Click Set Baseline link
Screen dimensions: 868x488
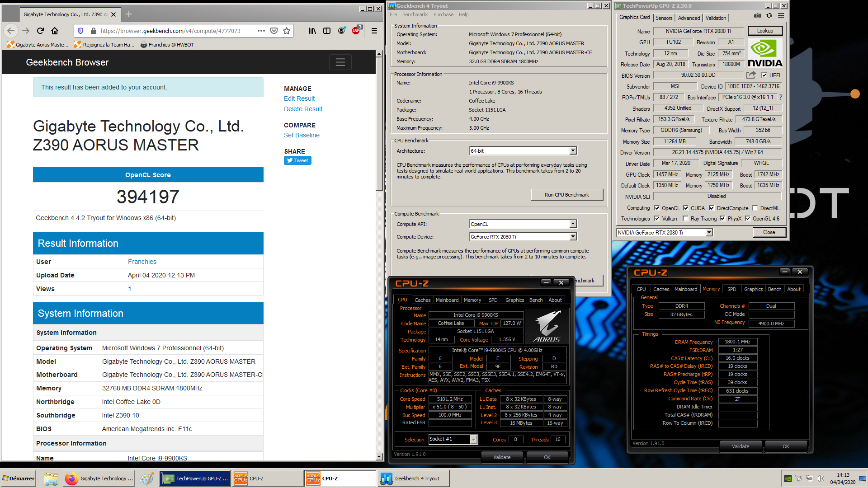(x=302, y=135)
